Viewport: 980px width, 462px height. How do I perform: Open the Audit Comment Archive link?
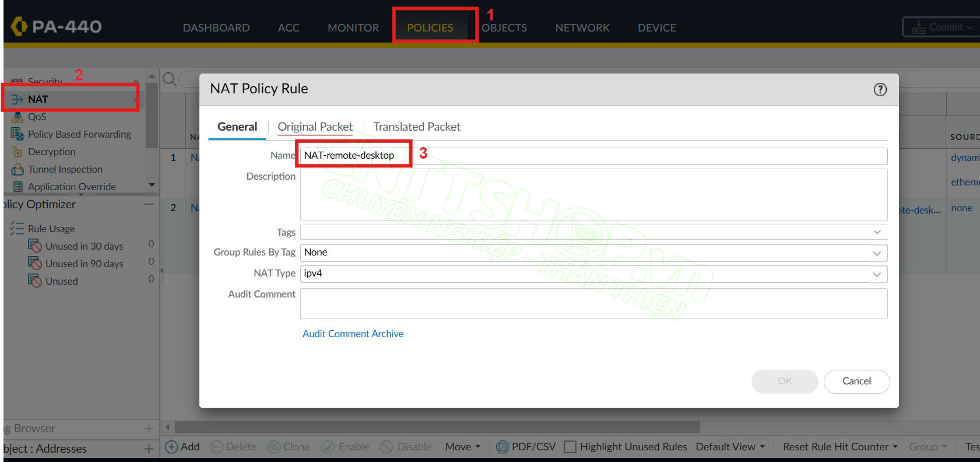click(353, 334)
